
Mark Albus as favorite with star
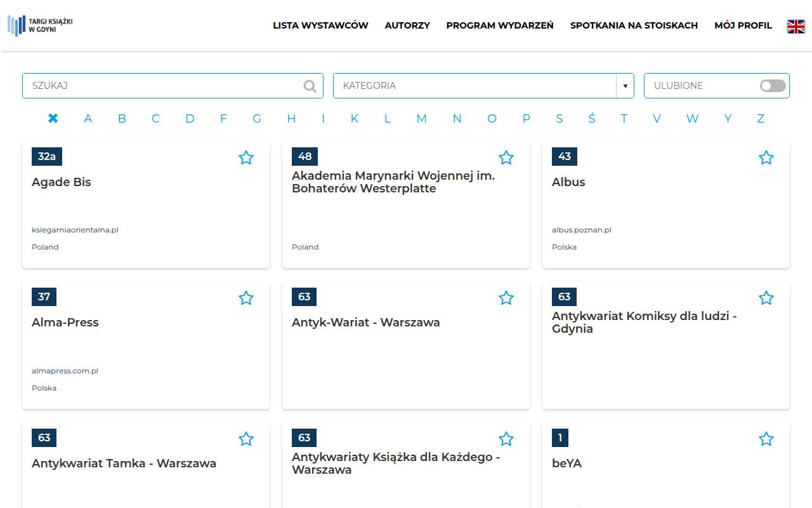pyautogui.click(x=766, y=157)
